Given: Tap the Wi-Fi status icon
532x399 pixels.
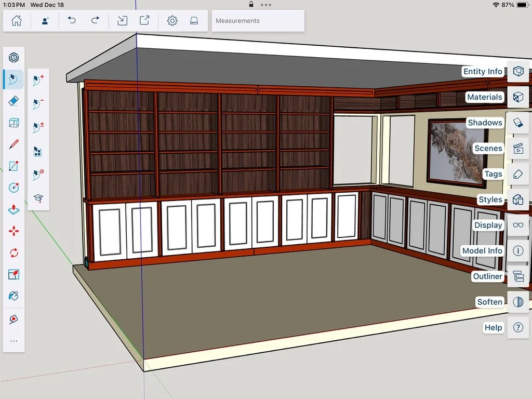Looking at the screenshot, I should tap(496, 5).
